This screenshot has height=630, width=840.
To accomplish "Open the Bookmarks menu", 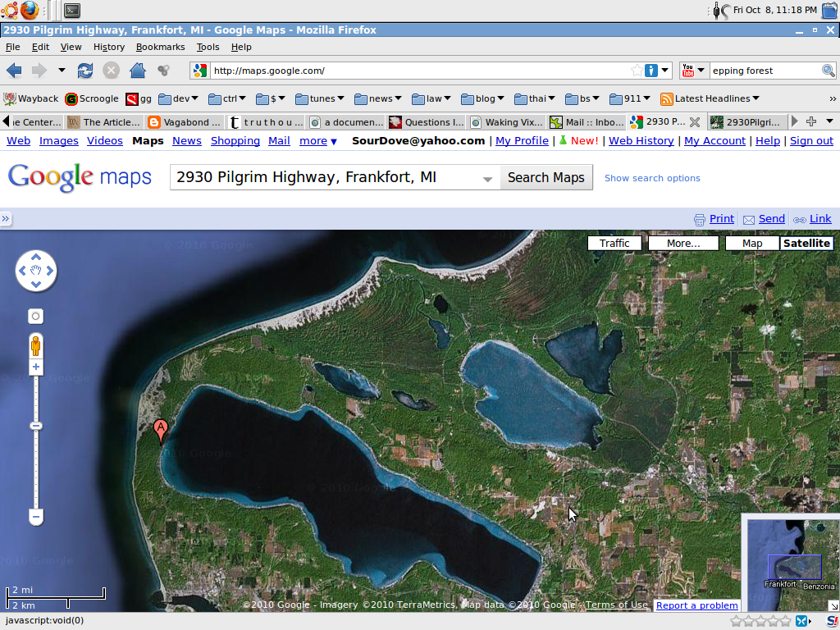I will tap(161, 48).
